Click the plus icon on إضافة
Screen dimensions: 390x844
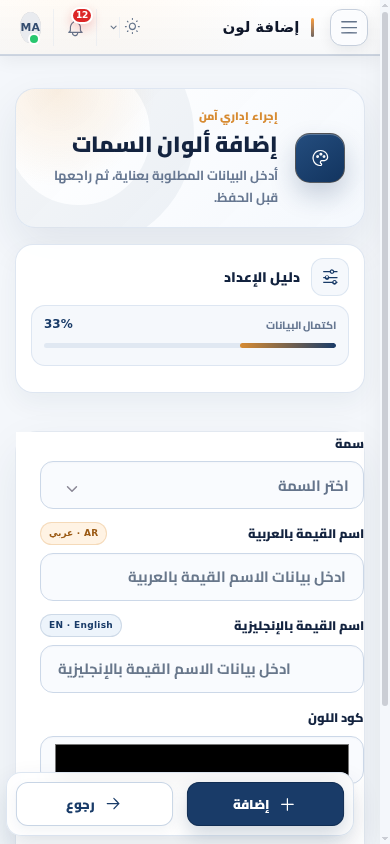288,804
